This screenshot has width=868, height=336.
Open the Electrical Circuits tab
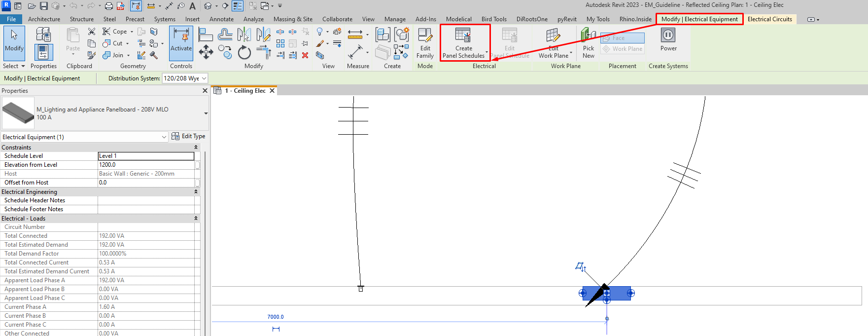[x=770, y=19]
